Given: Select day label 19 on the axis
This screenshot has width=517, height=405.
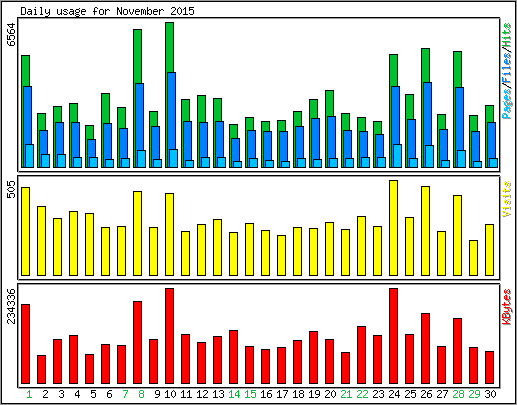Looking at the screenshot, I should pyautogui.click(x=314, y=394).
